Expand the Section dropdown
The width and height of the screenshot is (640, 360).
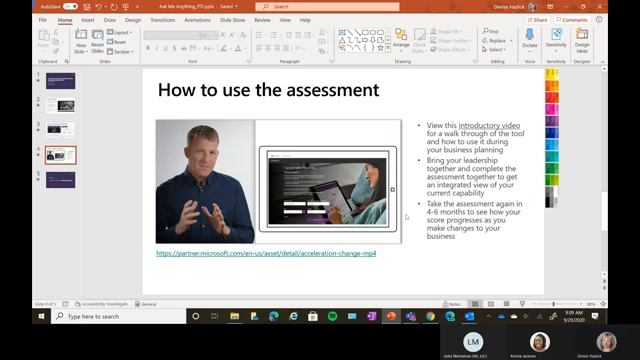coord(120,52)
